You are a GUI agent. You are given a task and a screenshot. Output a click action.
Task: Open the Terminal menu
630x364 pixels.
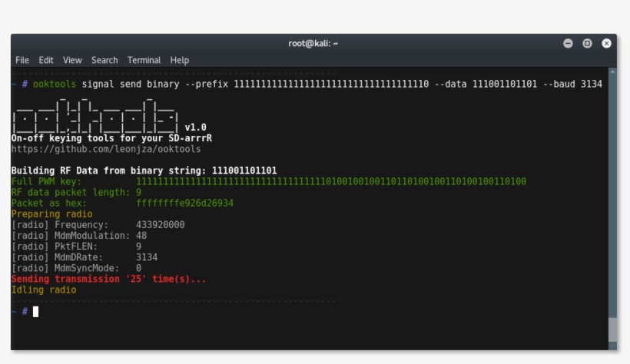pyautogui.click(x=144, y=60)
